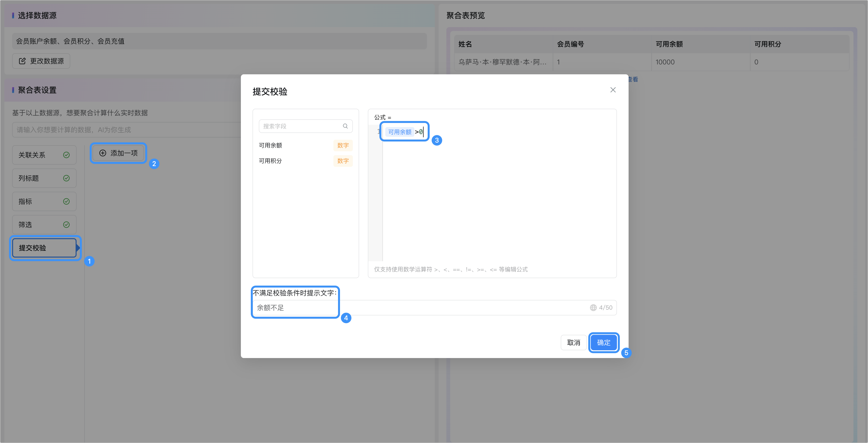
Task: Open the 指标 settings tab
Action: click(x=44, y=201)
